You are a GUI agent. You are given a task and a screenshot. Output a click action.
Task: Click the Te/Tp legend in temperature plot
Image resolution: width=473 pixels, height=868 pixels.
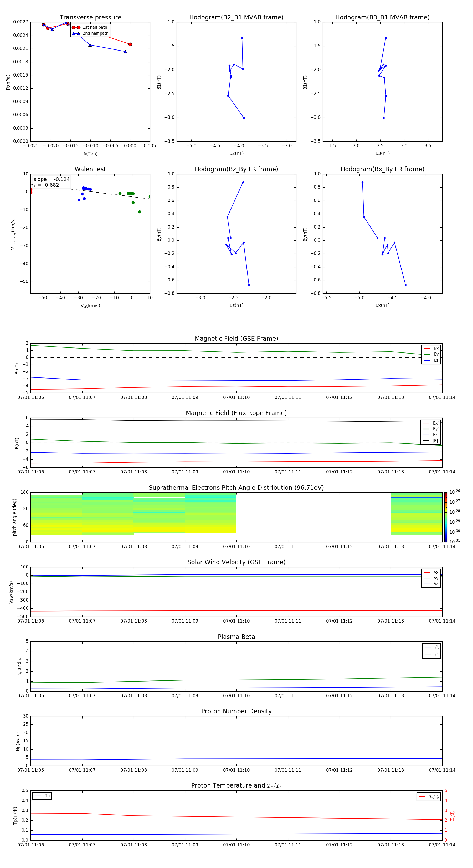pyautogui.click(x=429, y=796)
